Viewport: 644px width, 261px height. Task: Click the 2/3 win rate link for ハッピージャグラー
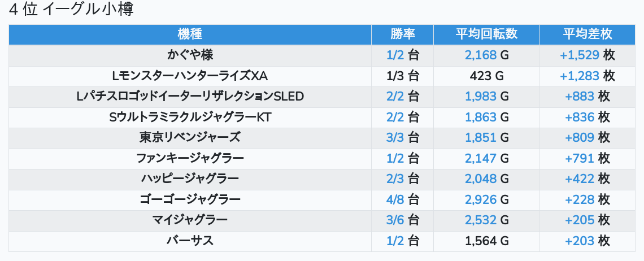tap(395, 179)
